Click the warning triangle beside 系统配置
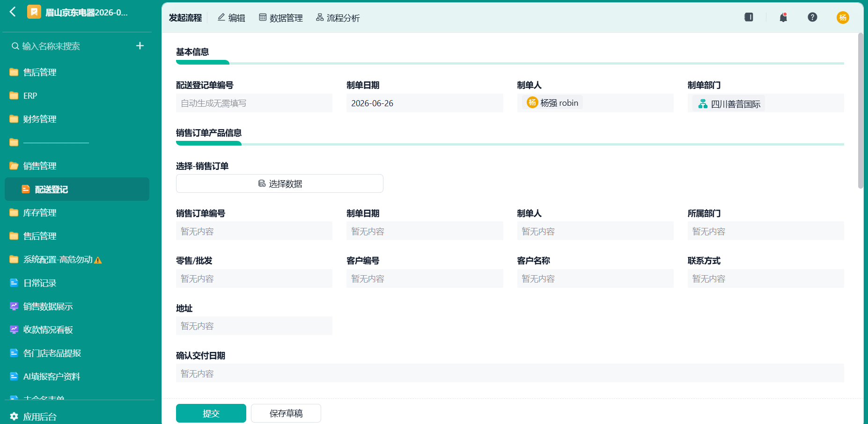 point(98,260)
